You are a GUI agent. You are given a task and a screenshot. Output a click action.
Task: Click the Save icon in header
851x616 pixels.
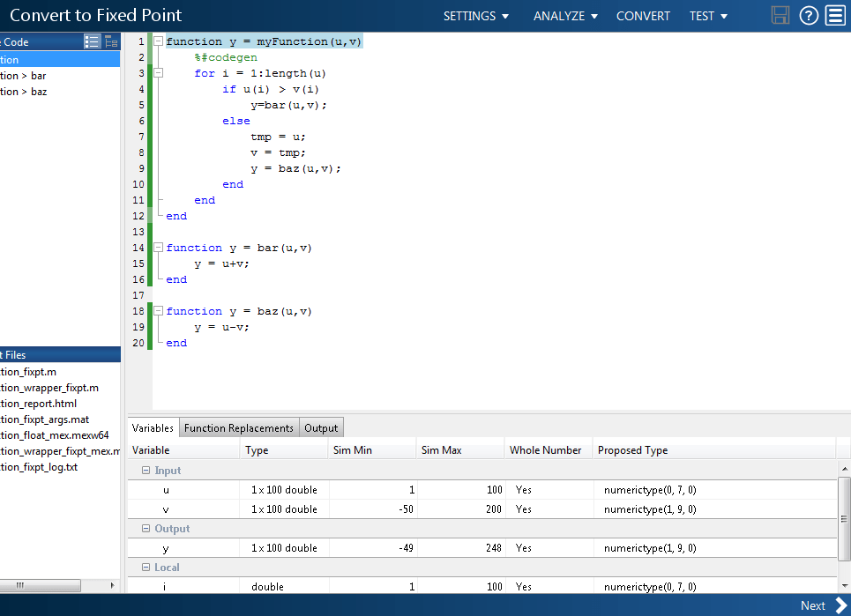(780, 16)
